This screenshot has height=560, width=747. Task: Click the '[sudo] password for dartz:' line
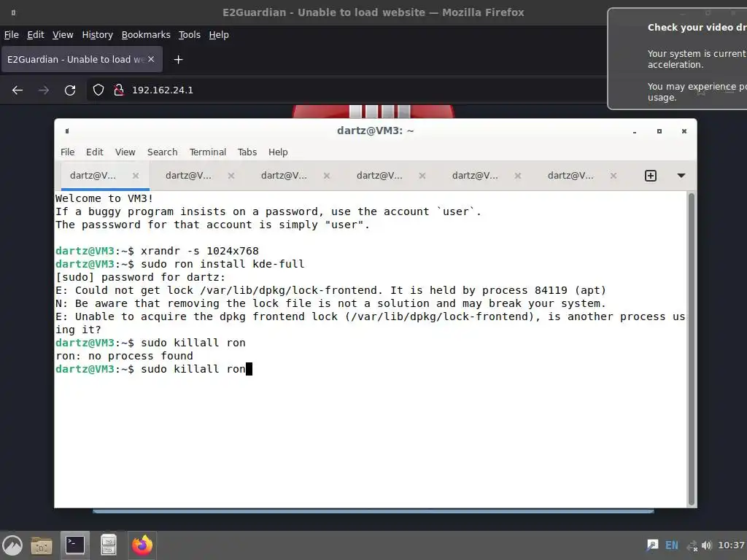[x=141, y=277]
